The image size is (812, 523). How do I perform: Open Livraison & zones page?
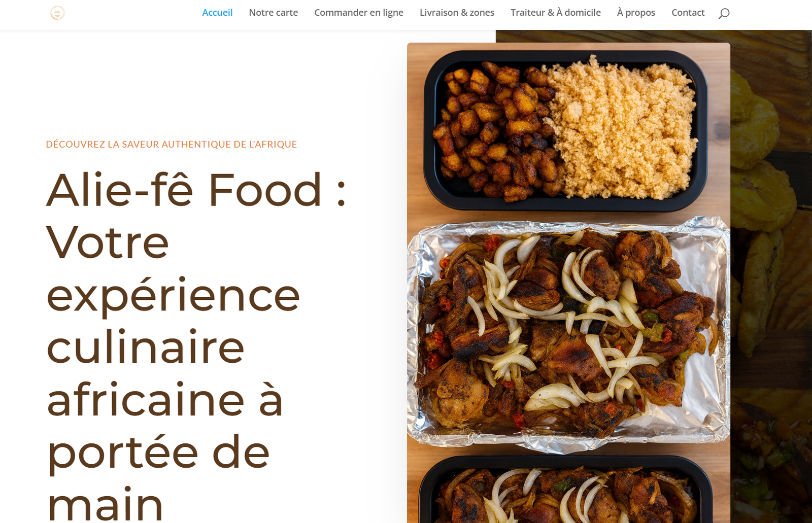click(x=457, y=13)
